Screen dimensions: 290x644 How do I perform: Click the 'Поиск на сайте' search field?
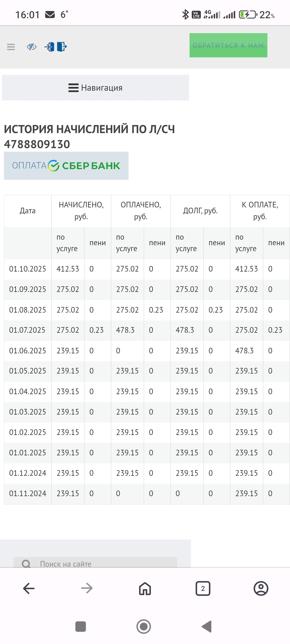tap(102, 564)
